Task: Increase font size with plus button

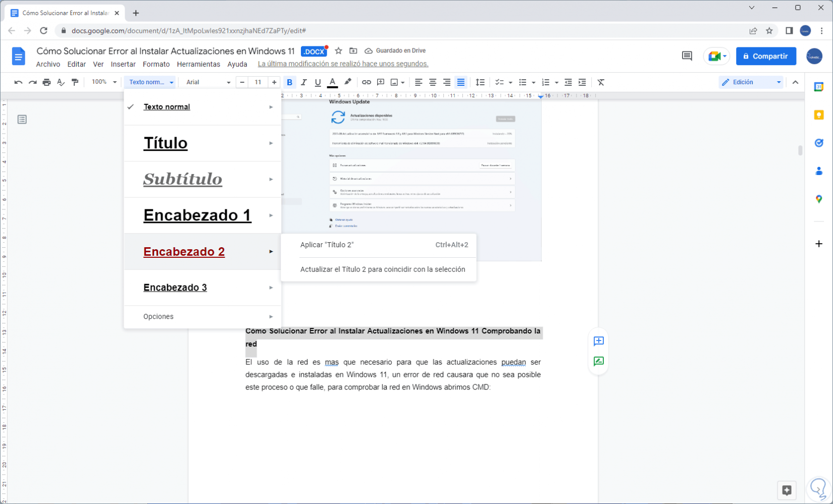Action: coord(274,82)
